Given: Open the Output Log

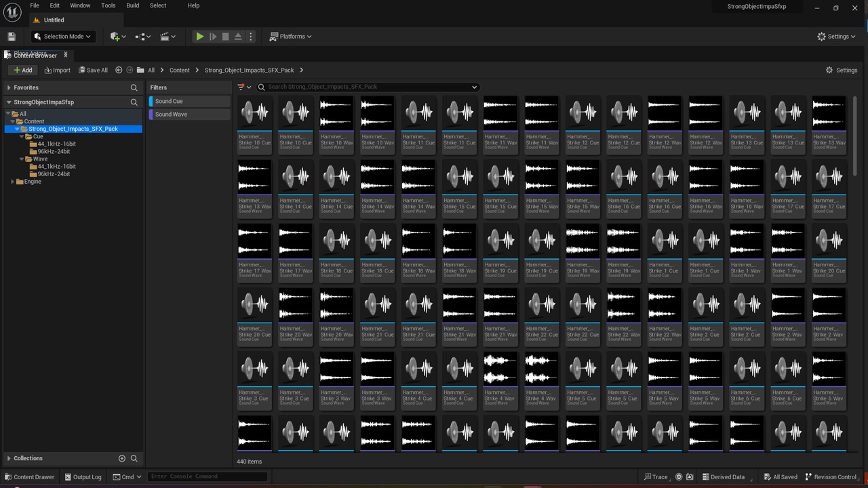Looking at the screenshot, I should pos(83,476).
